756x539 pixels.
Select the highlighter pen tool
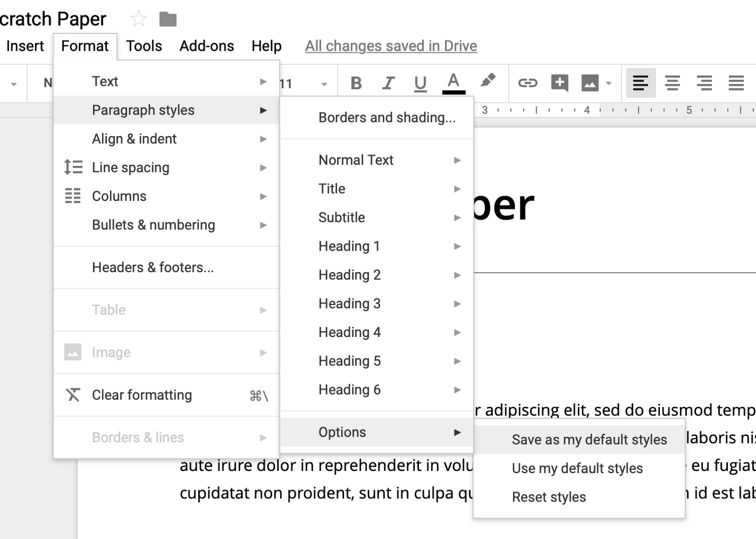tap(488, 81)
